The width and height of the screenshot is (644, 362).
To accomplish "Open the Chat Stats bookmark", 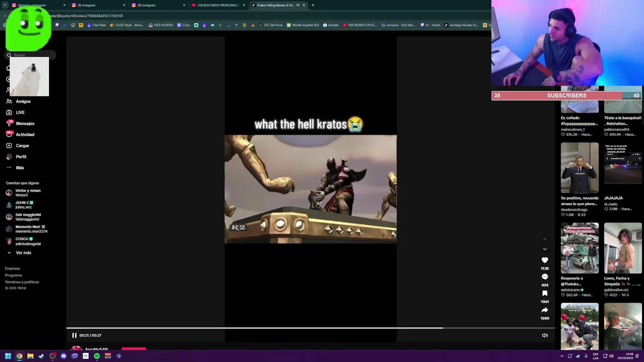I will pos(97,25).
